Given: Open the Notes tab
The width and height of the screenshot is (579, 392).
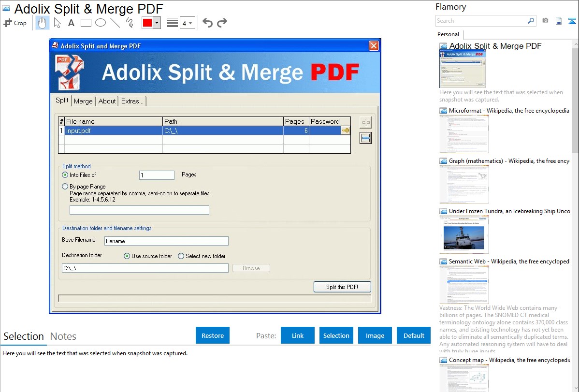Looking at the screenshot, I should pyautogui.click(x=63, y=336).
